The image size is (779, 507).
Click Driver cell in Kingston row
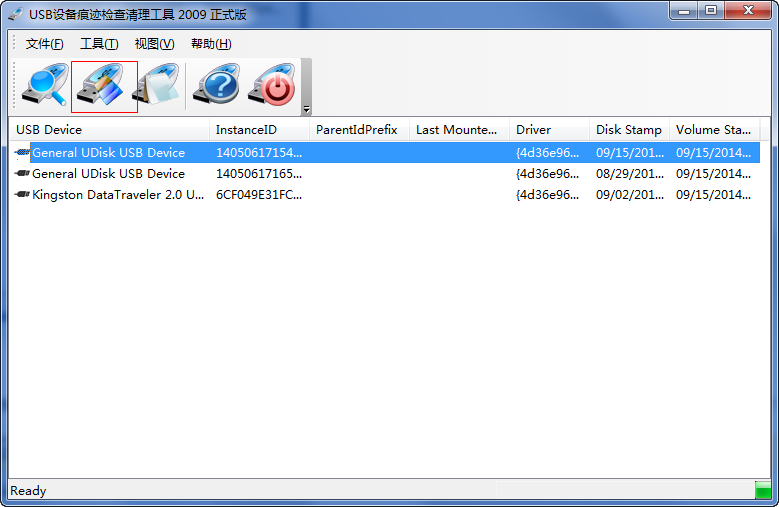pyautogui.click(x=547, y=195)
